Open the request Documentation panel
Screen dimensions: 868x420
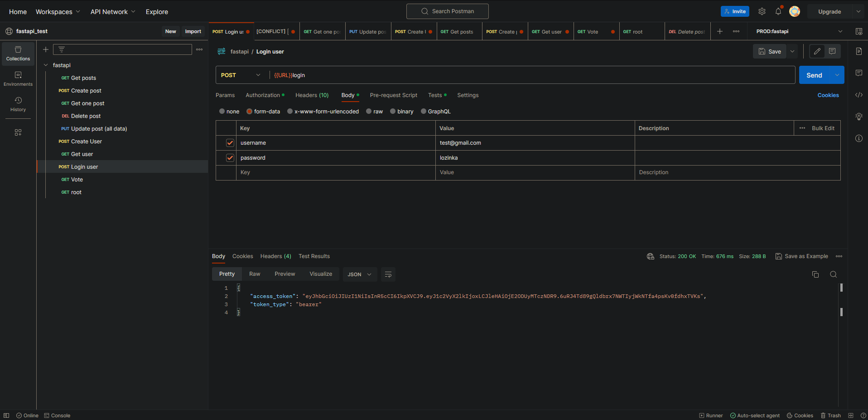tap(859, 51)
